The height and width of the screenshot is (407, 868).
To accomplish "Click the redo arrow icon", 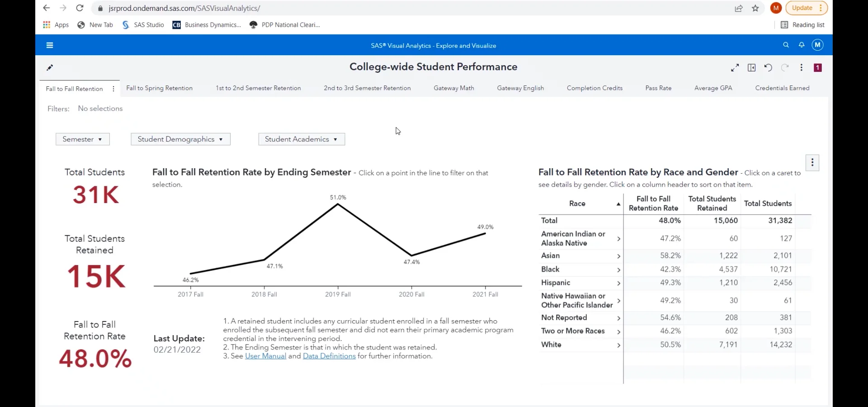I will tap(785, 68).
